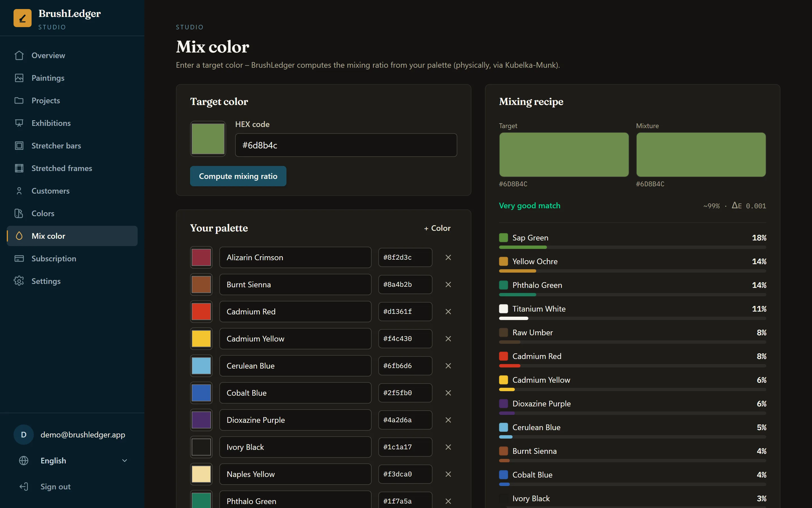Remove Phthalo Green palette row
Screen dimensions: 812x508
[448, 501]
